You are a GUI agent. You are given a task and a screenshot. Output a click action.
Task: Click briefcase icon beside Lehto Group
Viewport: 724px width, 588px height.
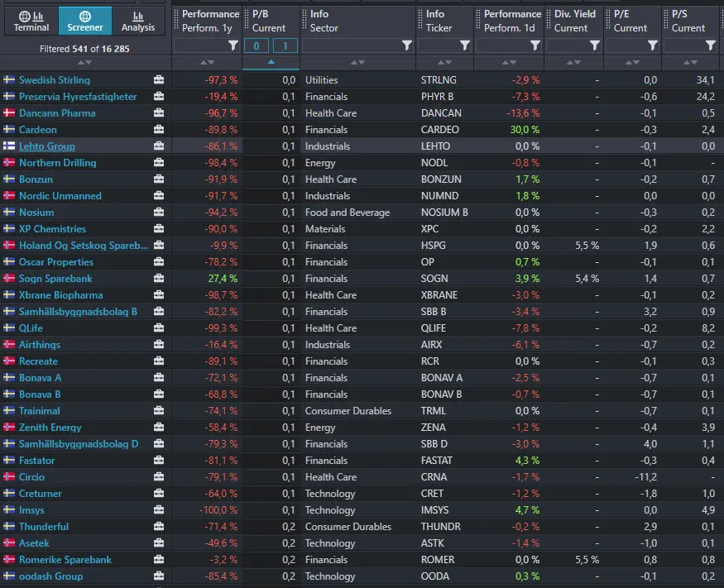point(159,146)
